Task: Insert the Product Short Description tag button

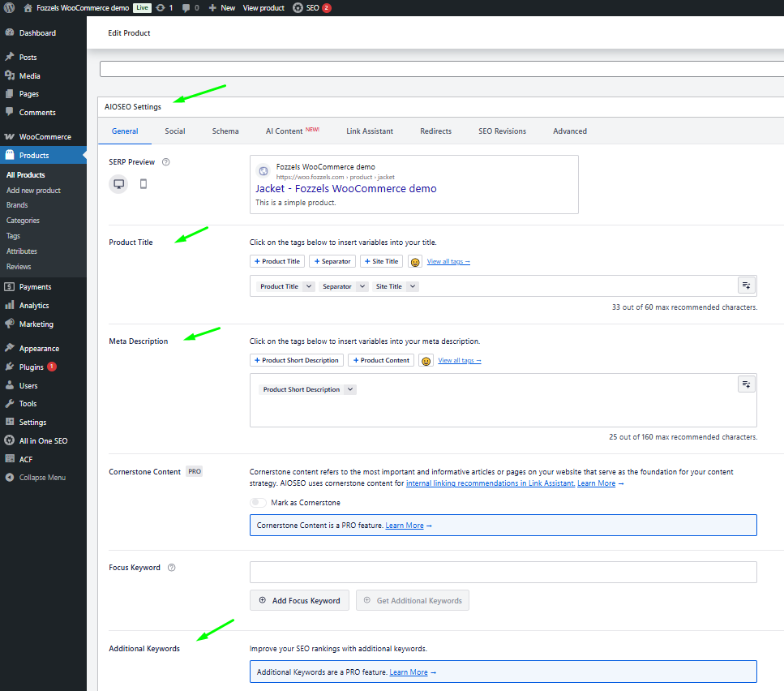Action: point(297,360)
